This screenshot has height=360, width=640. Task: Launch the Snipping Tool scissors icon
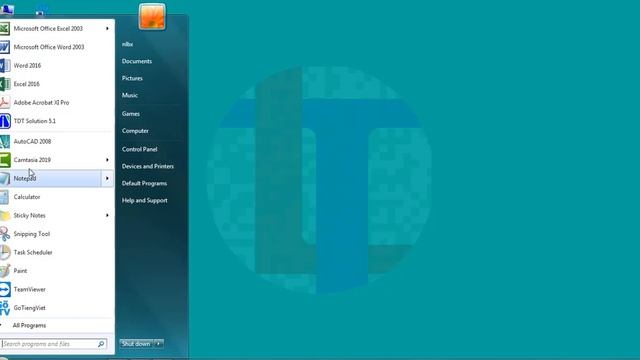coord(4,234)
